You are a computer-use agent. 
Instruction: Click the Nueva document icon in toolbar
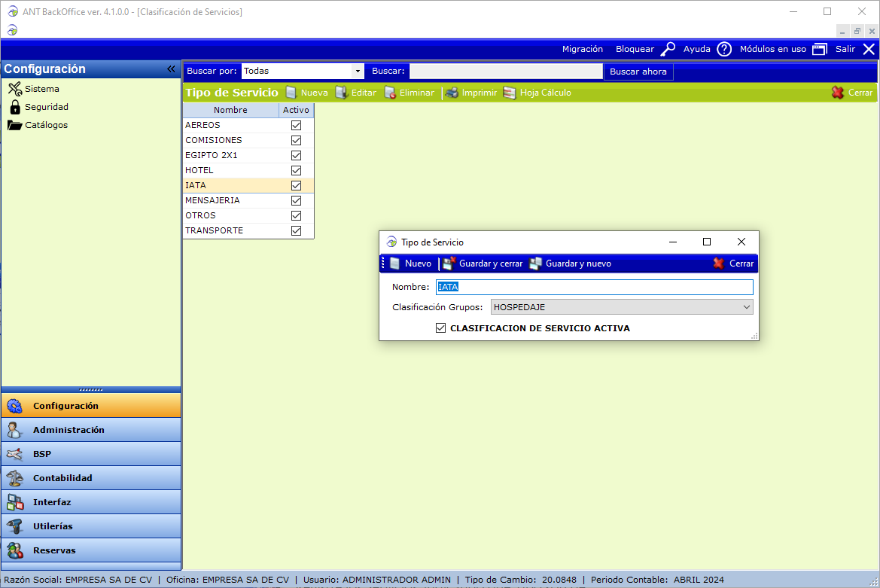pos(291,93)
